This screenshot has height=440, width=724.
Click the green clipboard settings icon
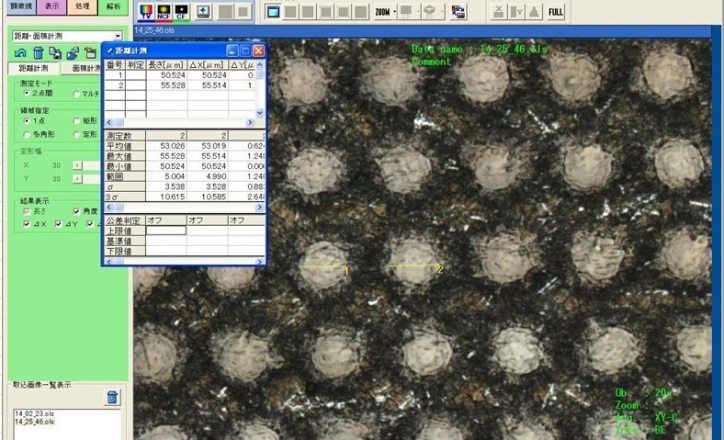90,53
